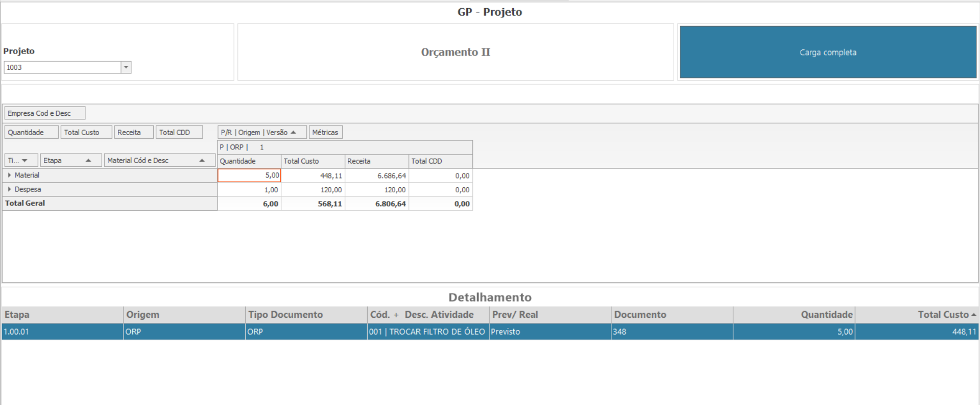Click the pivot Receita column header
The height and width of the screenshot is (405, 980).
(377, 161)
